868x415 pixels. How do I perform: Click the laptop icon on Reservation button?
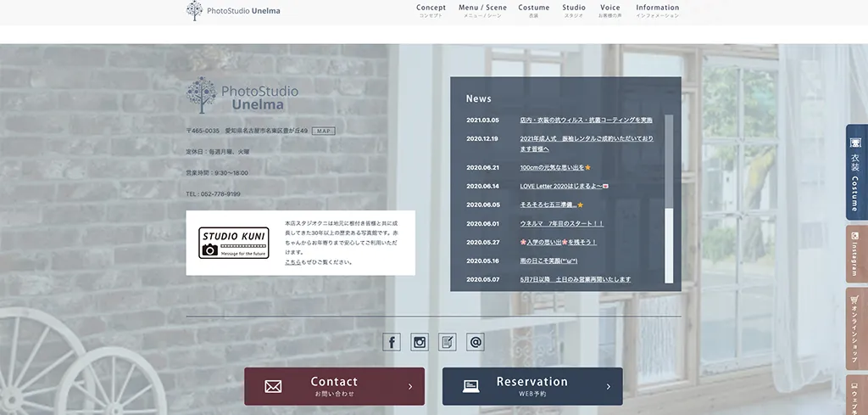click(x=471, y=386)
